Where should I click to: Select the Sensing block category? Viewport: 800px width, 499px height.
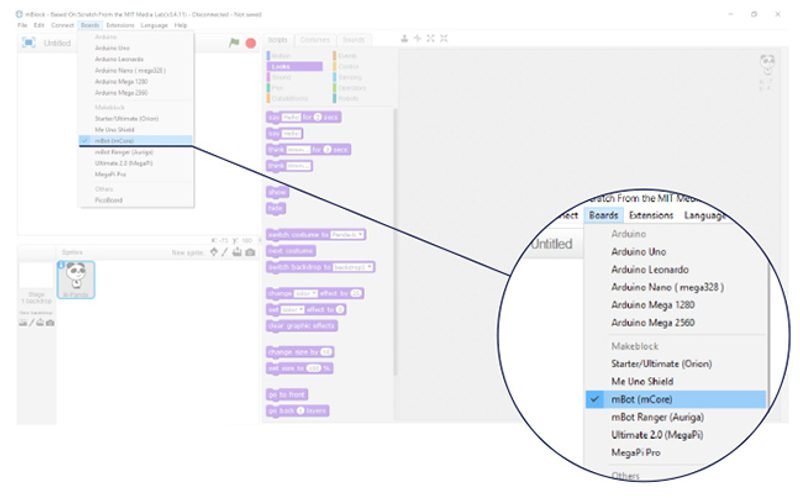point(360,77)
